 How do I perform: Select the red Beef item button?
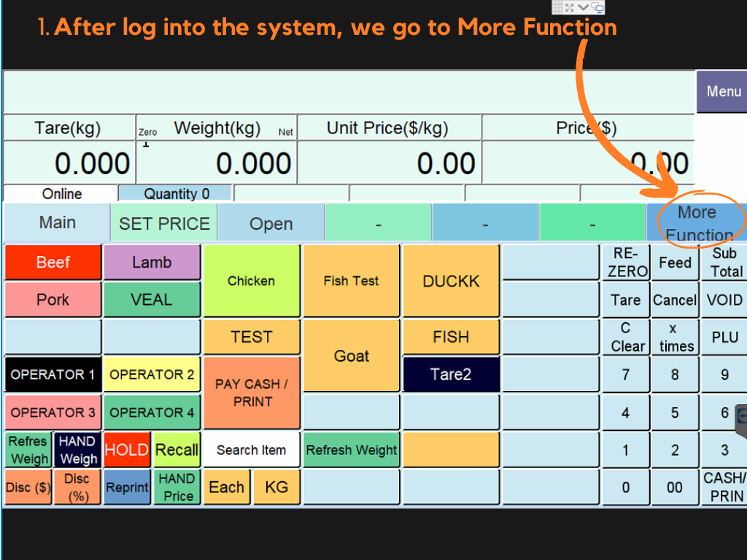pyautogui.click(x=53, y=262)
